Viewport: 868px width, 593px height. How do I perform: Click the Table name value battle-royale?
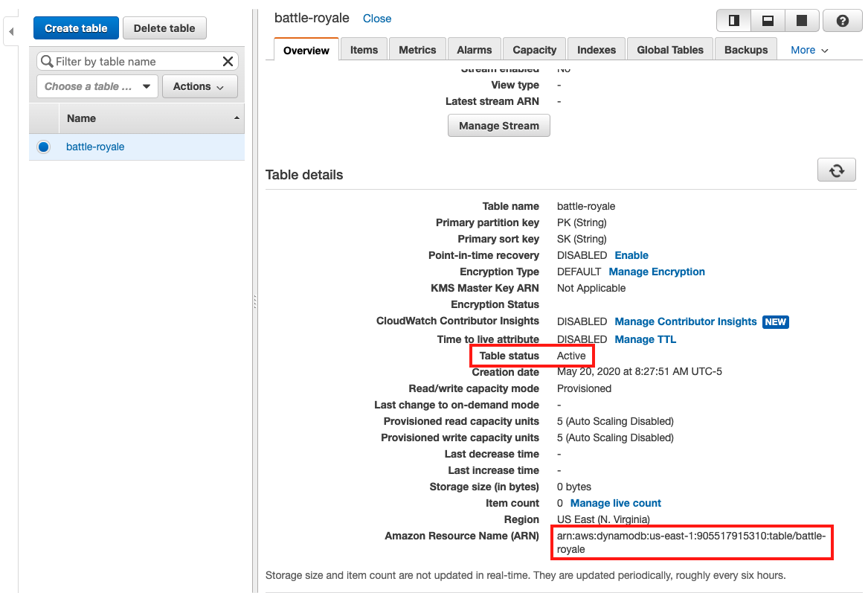(x=585, y=207)
